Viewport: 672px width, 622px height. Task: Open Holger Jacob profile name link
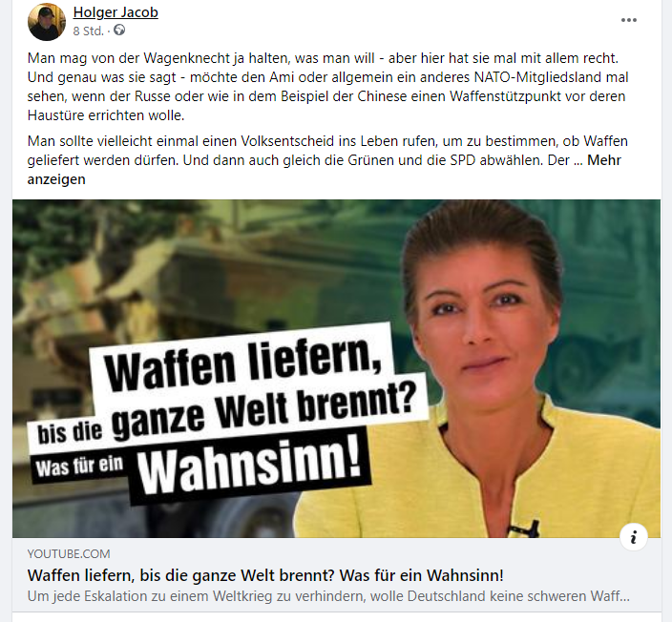coord(115,12)
